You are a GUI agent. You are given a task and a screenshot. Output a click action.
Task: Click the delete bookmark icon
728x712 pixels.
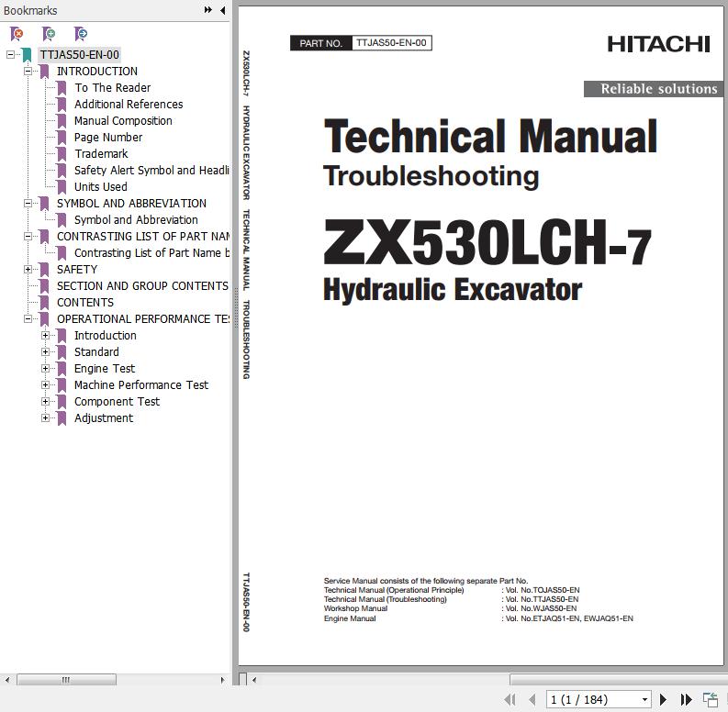(17, 34)
